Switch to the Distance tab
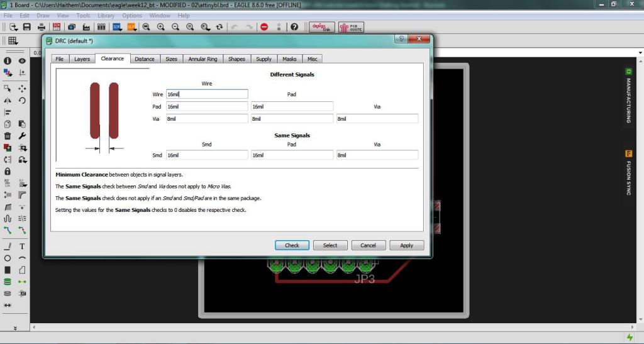The width and height of the screenshot is (644, 344). [145, 58]
